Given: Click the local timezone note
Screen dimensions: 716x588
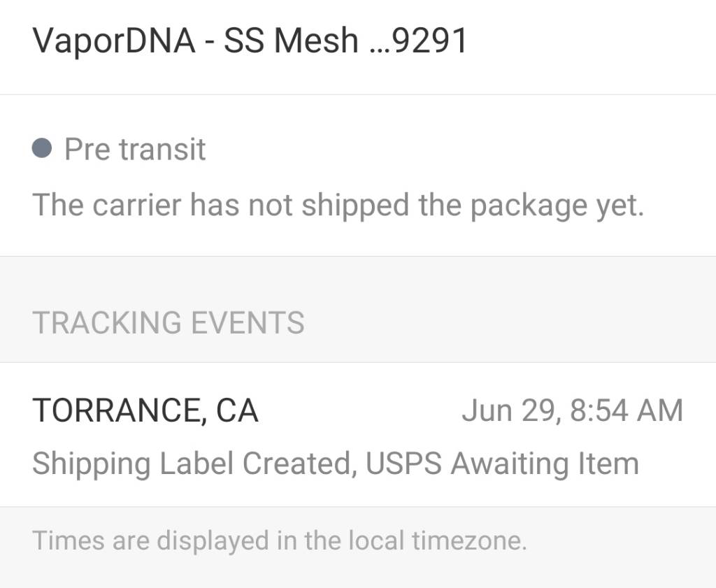Looking at the screenshot, I should (x=279, y=540).
